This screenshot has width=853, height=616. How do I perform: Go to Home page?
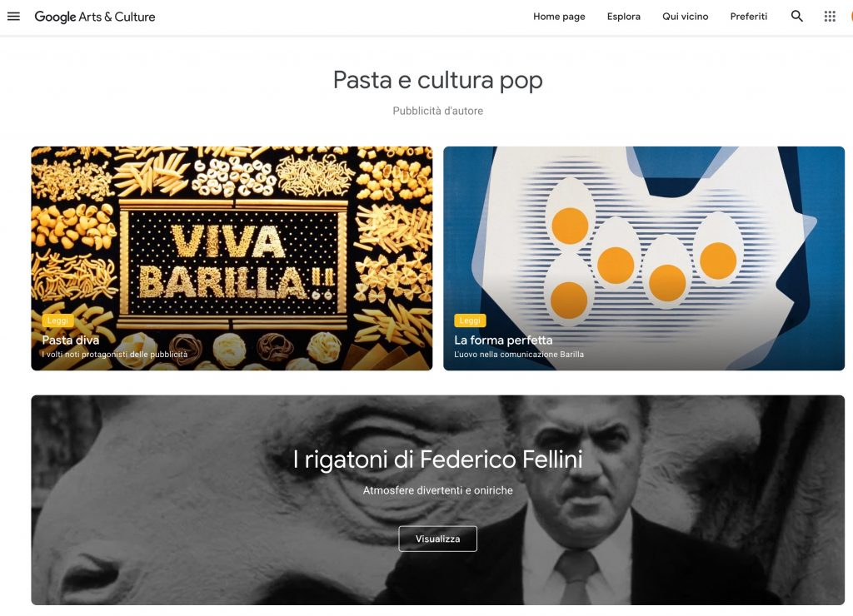tap(559, 17)
